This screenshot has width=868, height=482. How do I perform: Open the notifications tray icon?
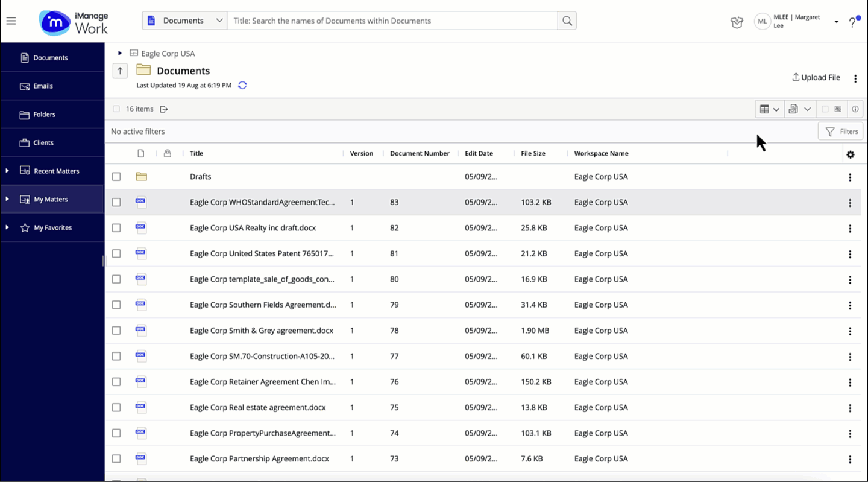click(x=736, y=21)
